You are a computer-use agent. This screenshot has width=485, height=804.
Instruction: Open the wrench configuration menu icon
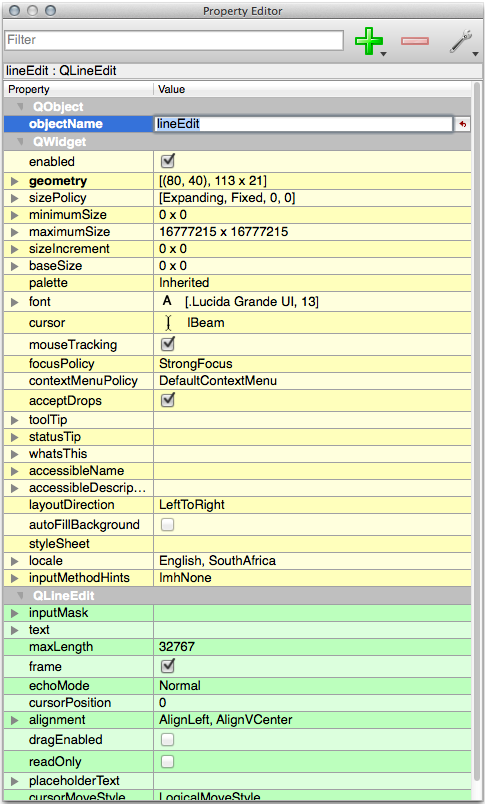coord(461,41)
